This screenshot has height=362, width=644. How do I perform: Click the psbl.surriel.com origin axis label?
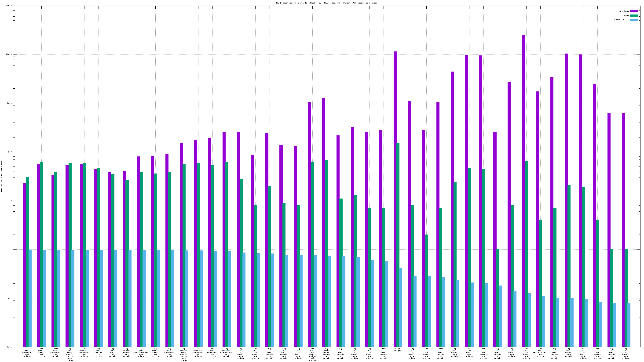99,352
